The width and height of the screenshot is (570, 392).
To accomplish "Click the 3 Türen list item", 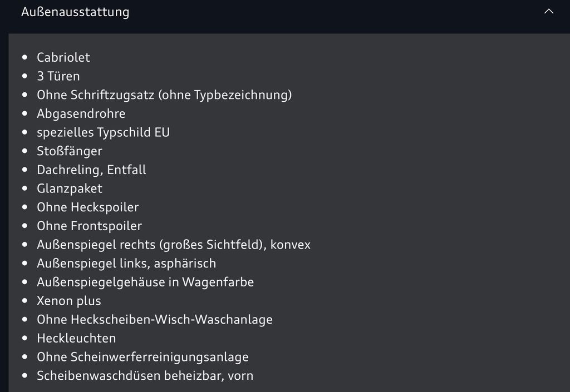I will point(58,76).
